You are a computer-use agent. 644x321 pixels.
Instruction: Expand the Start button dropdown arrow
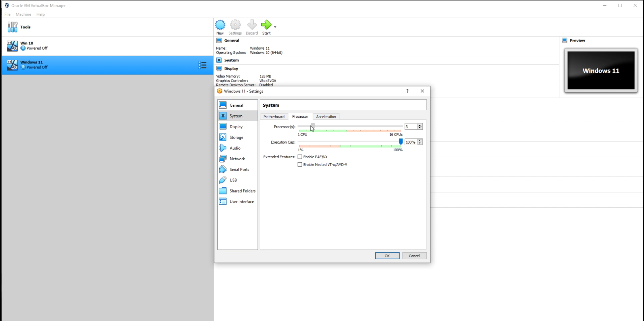click(x=275, y=27)
